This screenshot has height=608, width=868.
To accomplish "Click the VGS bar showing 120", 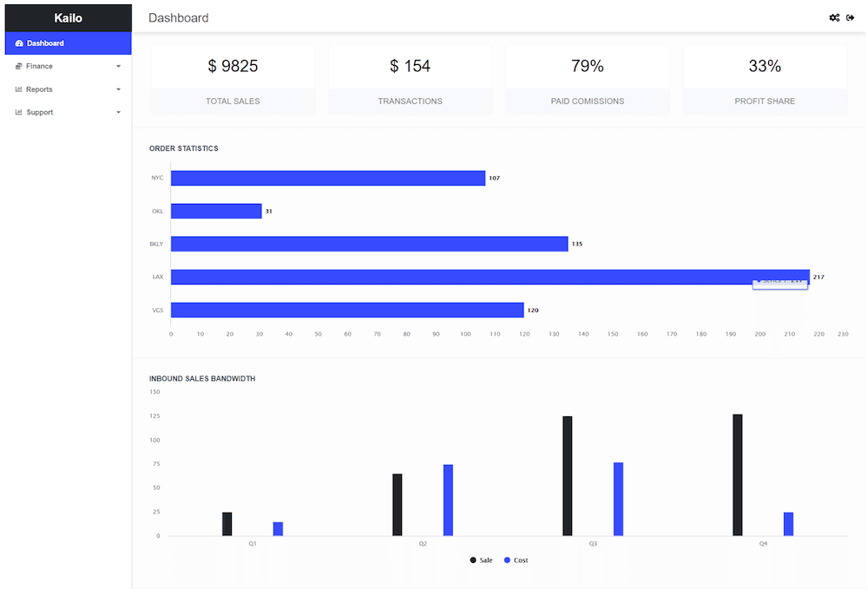I will [347, 311].
